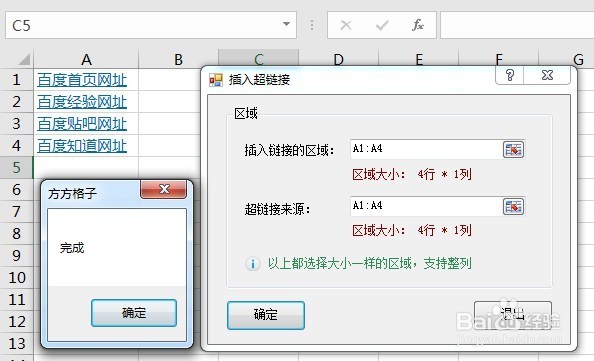Click 确定 in the 方方格子 message box

coord(134,313)
